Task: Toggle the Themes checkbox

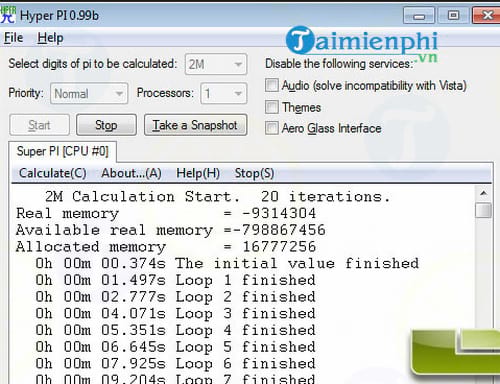Action: pos(272,107)
